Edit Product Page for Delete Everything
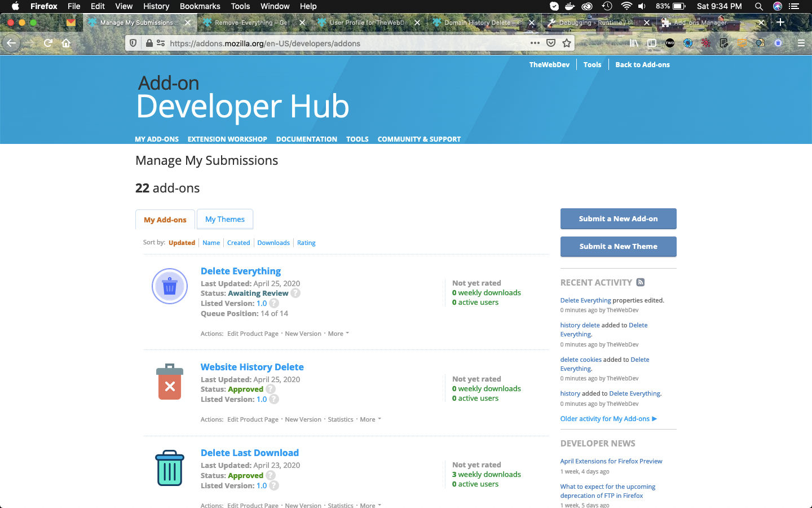The image size is (812, 508). (253, 334)
